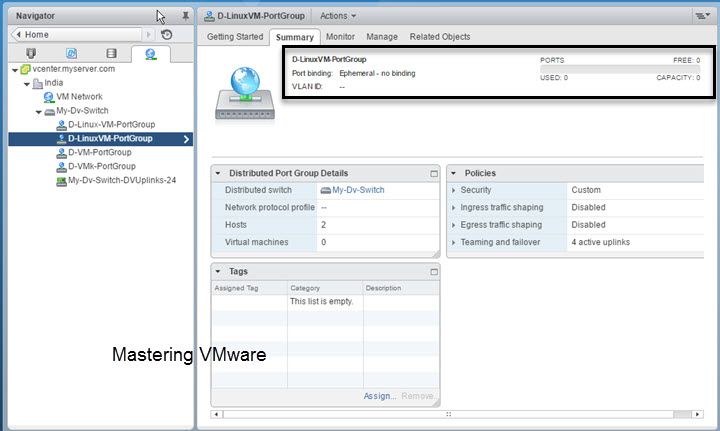
Task: Select VM Network in the tree
Action: click(x=79, y=97)
